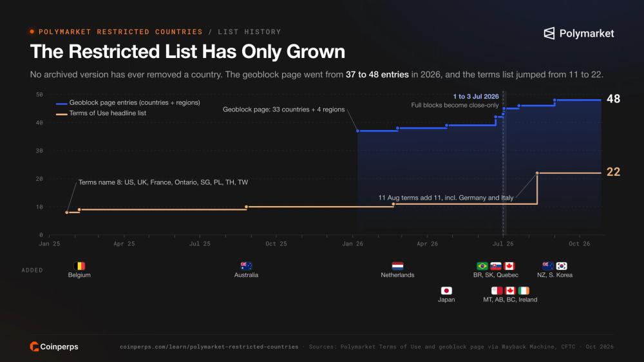Click the title 'The Restricted List Has Only Grown'
The width and height of the screenshot is (644, 362).
pyautogui.click(x=187, y=52)
